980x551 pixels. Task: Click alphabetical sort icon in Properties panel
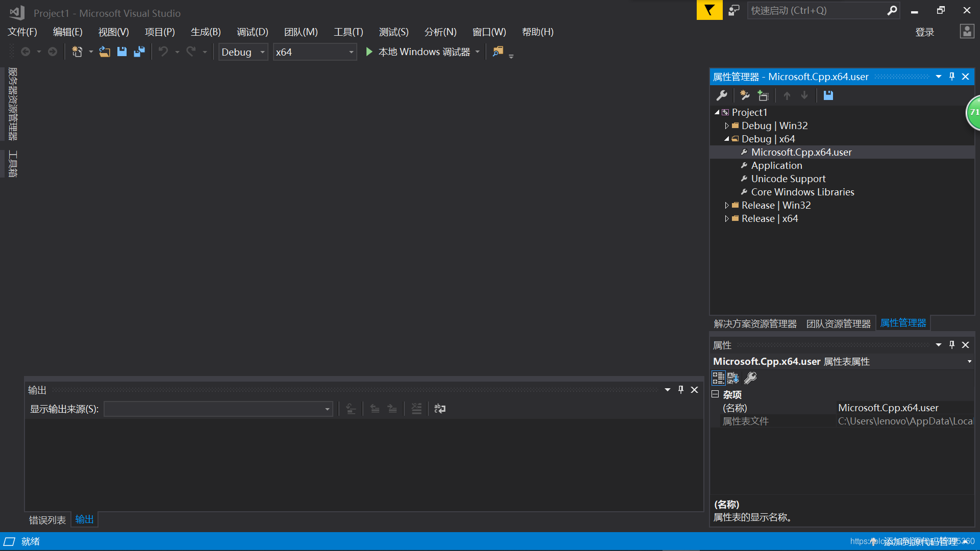pos(733,378)
